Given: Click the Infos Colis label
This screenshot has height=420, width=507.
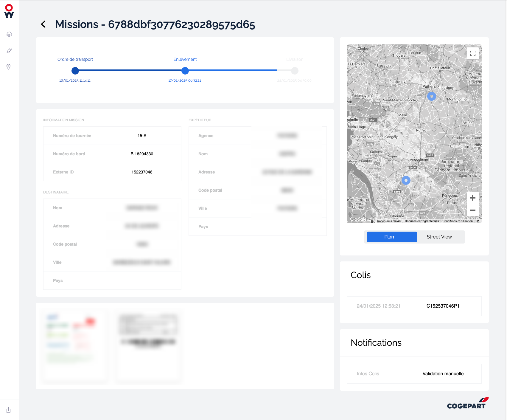Looking at the screenshot, I should [x=368, y=374].
